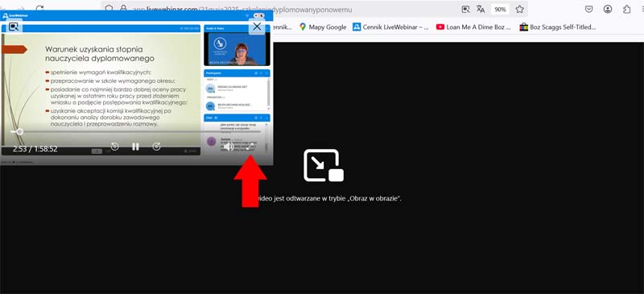This screenshot has height=294, width=644.
Task: Open the tracking protection shield icon
Action: point(109,9)
